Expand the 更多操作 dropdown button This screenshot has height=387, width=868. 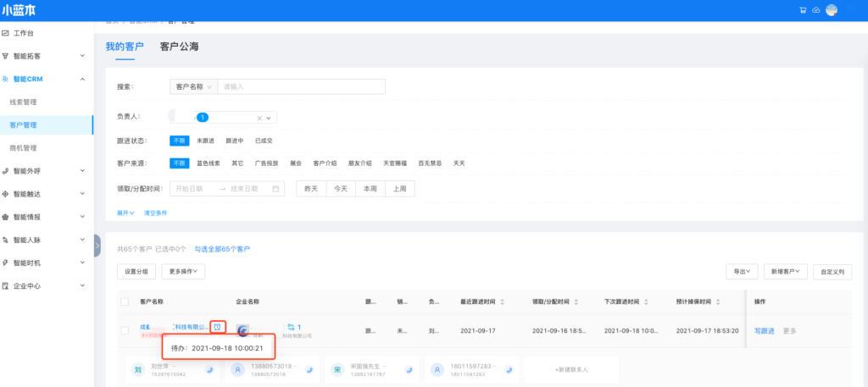click(183, 271)
